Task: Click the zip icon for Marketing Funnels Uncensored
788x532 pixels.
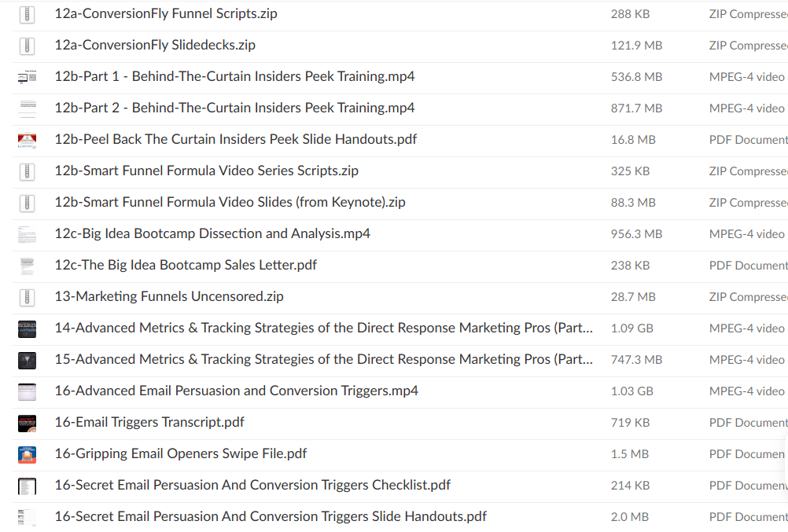Action: click(28, 297)
